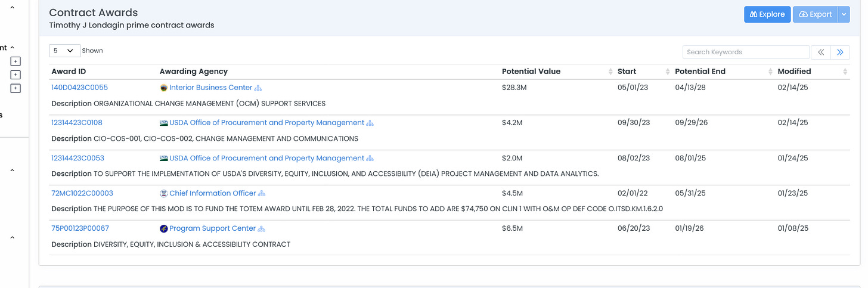Click the Potential Value header label
This screenshot has height=288, width=868.
[531, 72]
